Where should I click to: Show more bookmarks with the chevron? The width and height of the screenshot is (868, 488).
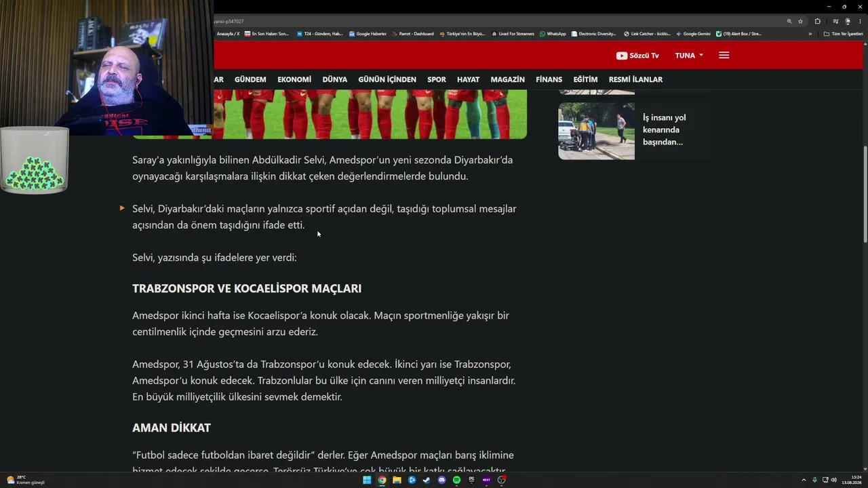tap(810, 34)
